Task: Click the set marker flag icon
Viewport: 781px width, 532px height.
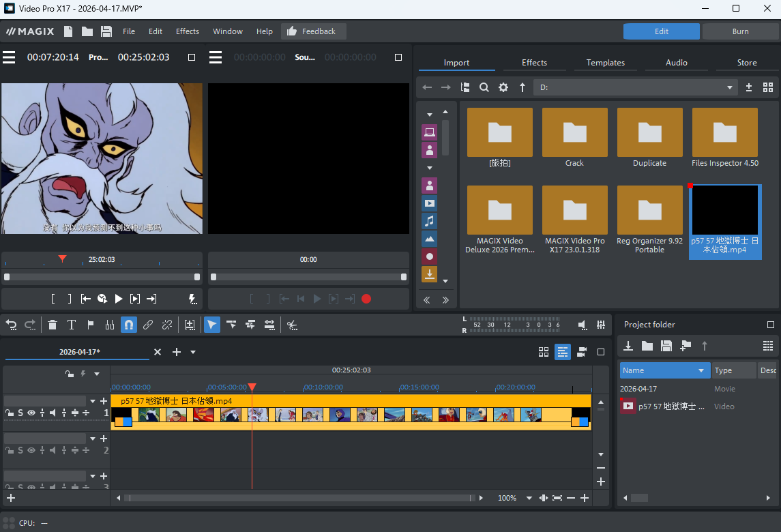Action: coord(90,325)
